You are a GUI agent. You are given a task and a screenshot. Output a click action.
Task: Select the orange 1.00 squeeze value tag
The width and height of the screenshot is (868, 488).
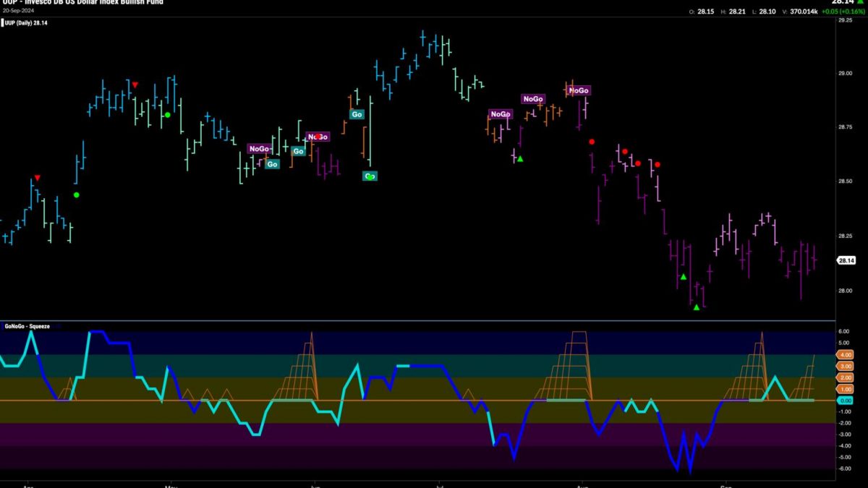point(846,390)
